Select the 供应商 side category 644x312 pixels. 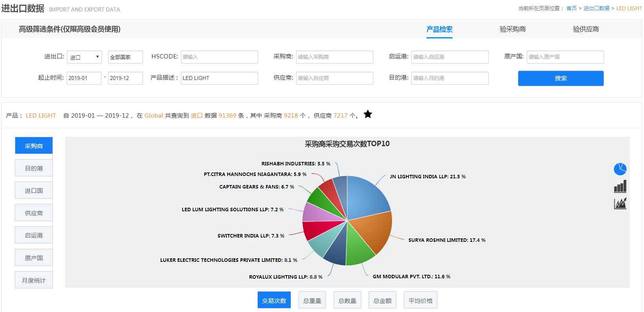point(34,213)
